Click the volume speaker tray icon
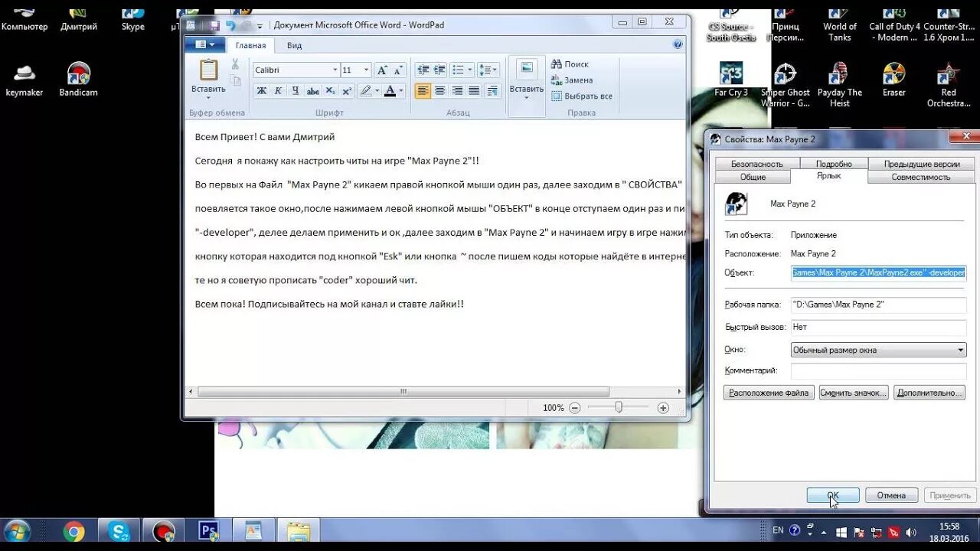The width and height of the screenshot is (980, 551). pos(910,531)
